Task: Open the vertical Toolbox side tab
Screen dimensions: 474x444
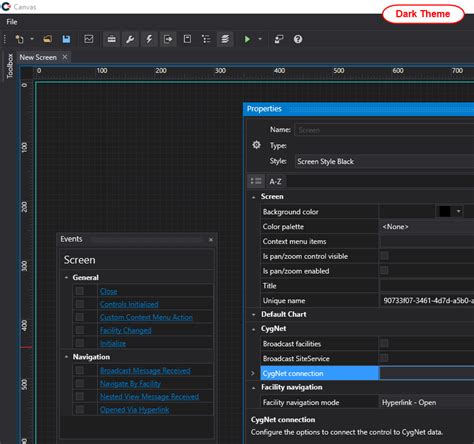Action: [x=10, y=66]
